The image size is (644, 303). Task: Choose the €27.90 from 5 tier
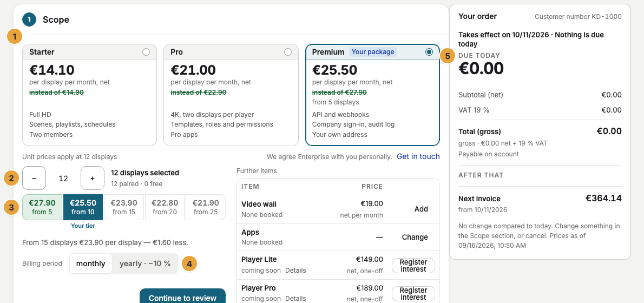point(42,207)
